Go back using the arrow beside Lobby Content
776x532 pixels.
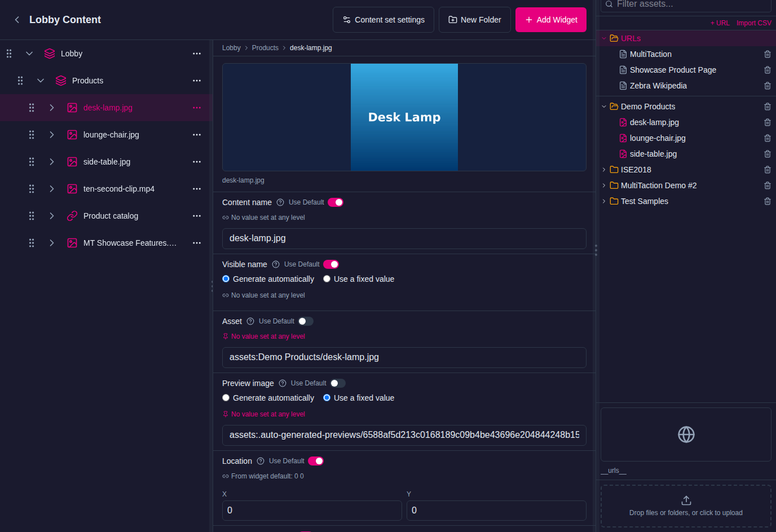click(x=17, y=20)
